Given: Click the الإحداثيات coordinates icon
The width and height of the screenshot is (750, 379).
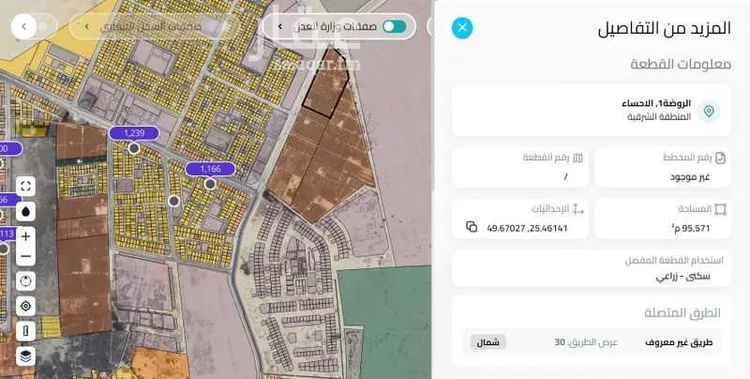Looking at the screenshot, I should (578, 209).
